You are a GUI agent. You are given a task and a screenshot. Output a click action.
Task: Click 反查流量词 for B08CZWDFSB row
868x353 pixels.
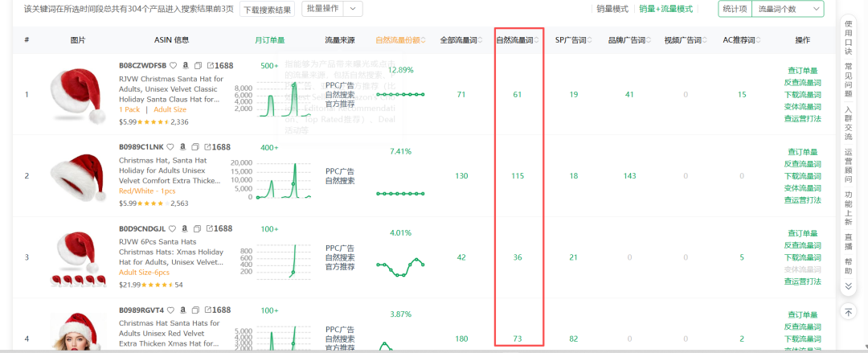tap(803, 83)
